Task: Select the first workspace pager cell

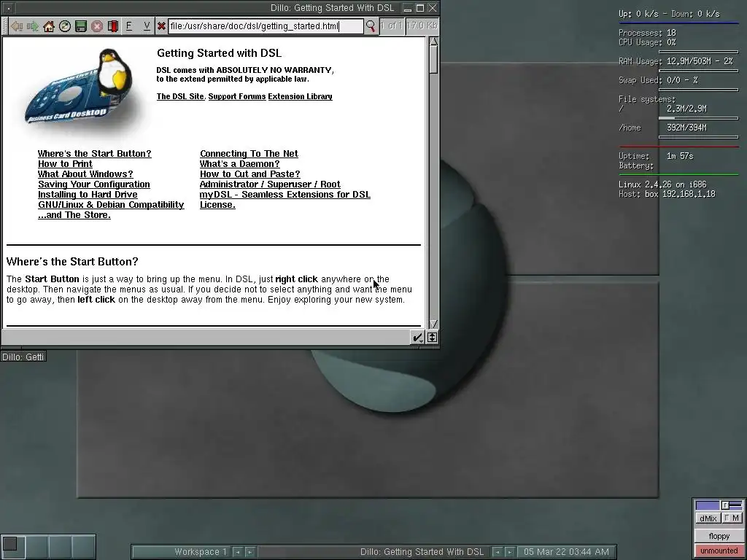Action: pyautogui.click(x=13, y=546)
